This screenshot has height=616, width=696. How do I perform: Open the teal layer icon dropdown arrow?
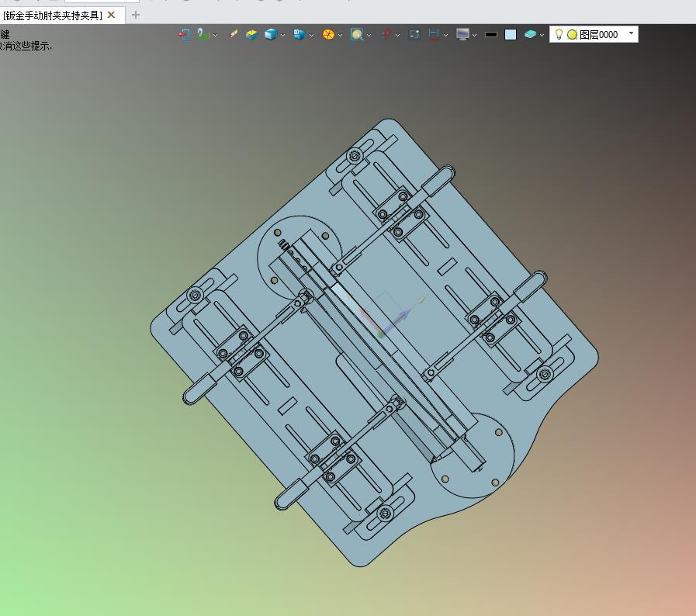tap(542, 35)
